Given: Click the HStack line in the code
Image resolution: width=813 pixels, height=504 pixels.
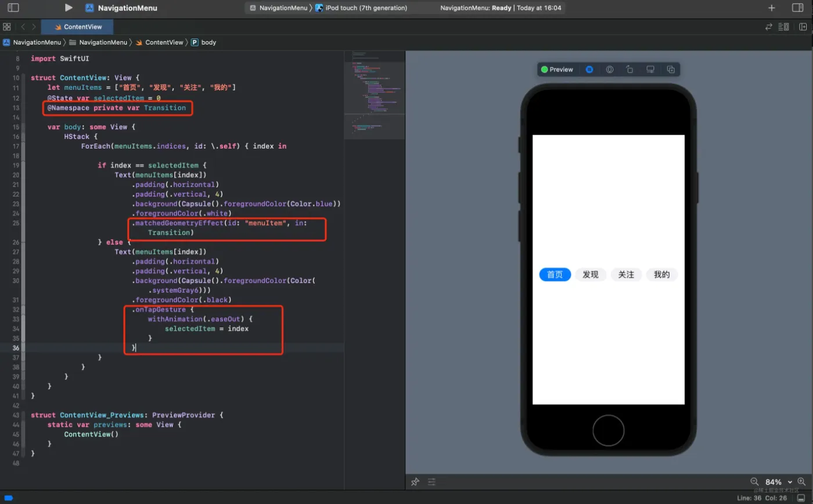Looking at the screenshot, I should tap(81, 136).
